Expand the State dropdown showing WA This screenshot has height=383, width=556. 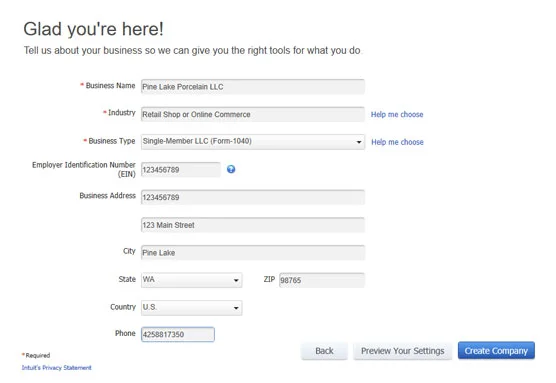pos(191,280)
